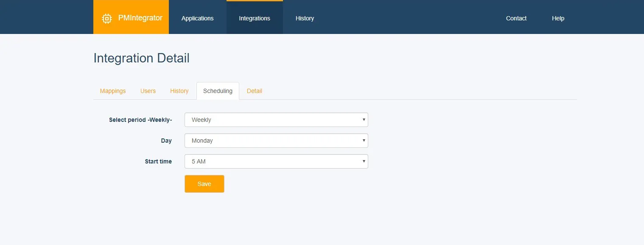Switch to the Users tab

(148, 91)
